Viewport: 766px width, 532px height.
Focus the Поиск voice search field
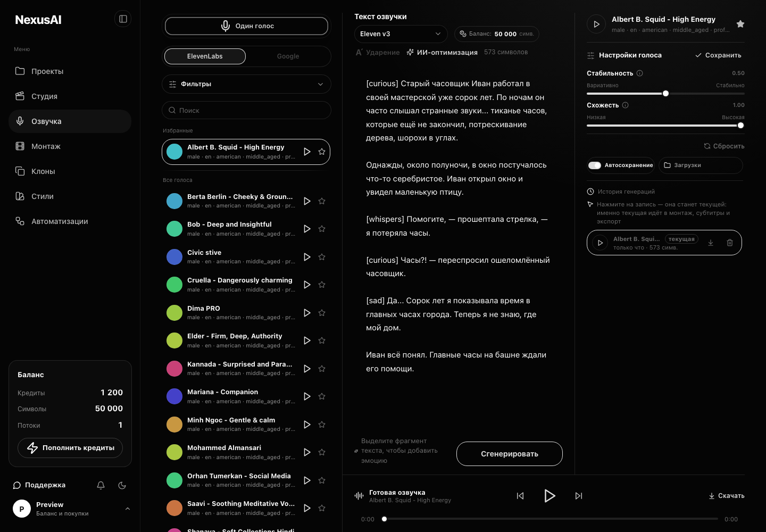pyautogui.click(x=246, y=110)
